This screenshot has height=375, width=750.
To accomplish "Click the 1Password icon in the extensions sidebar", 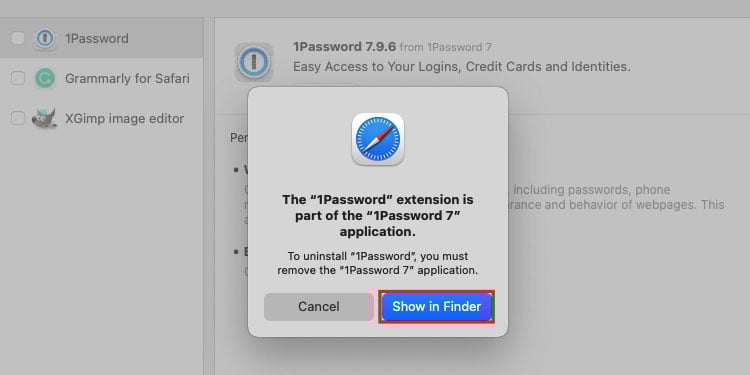I will click(x=45, y=38).
